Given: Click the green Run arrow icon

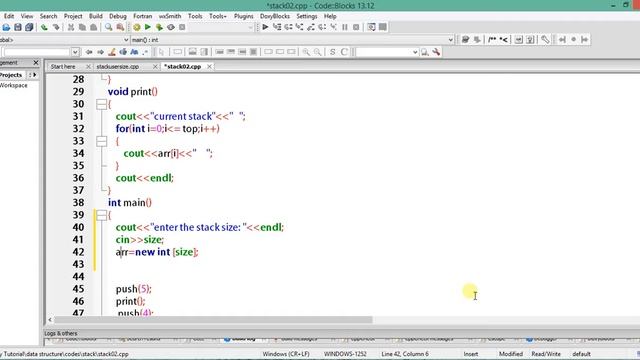Looking at the screenshot, I should click(148, 27).
